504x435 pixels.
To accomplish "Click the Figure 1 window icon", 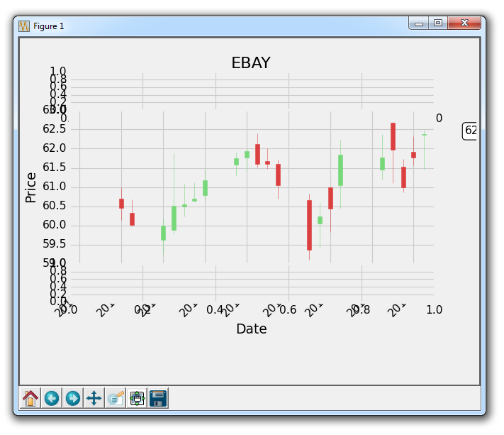I will (x=24, y=26).
